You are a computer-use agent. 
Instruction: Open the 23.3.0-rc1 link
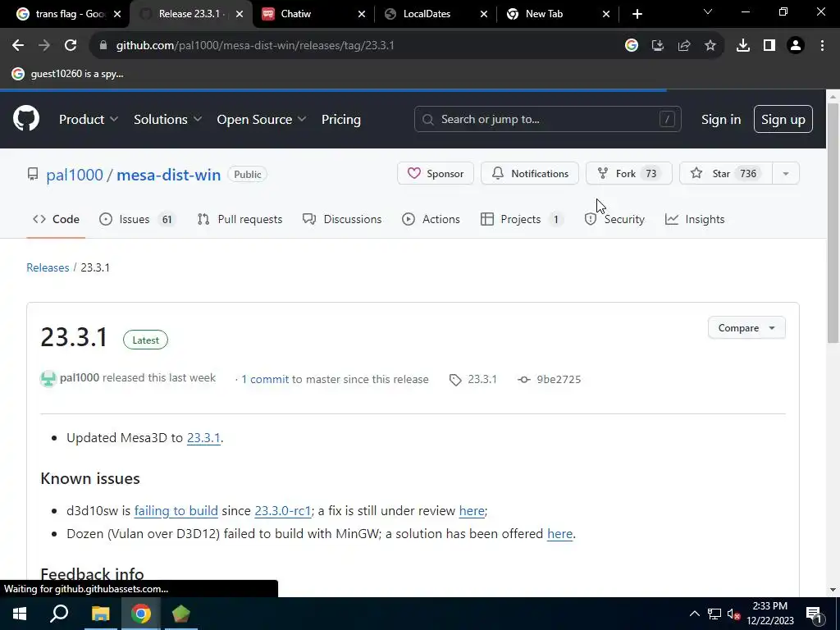[x=283, y=510]
